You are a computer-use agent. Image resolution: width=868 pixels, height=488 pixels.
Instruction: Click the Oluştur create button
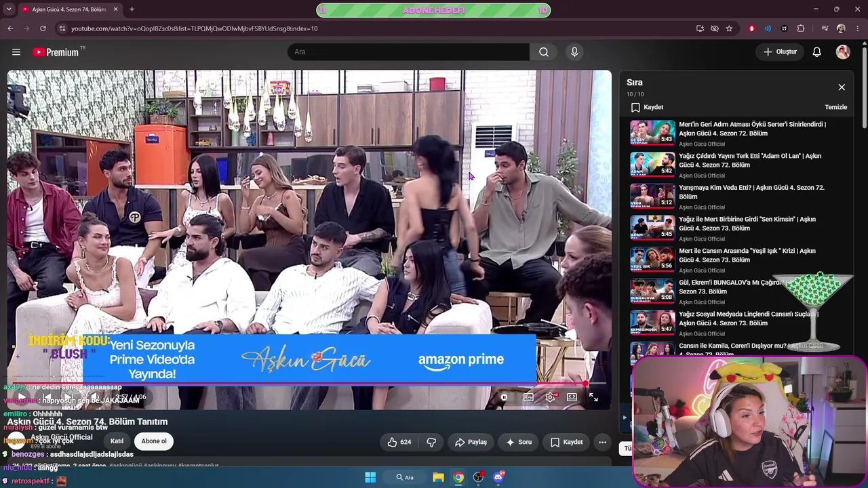[x=780, y=52]
